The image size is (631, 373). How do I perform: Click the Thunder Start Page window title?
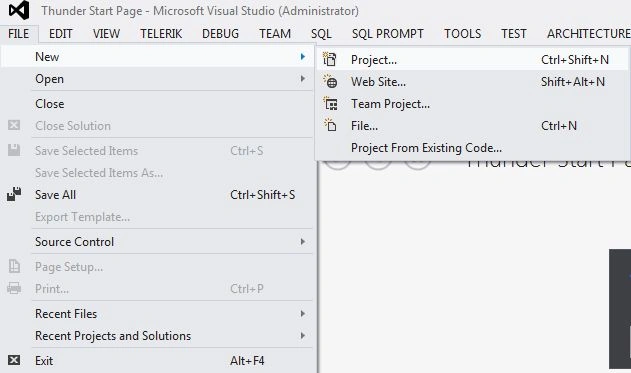(200, 11)
